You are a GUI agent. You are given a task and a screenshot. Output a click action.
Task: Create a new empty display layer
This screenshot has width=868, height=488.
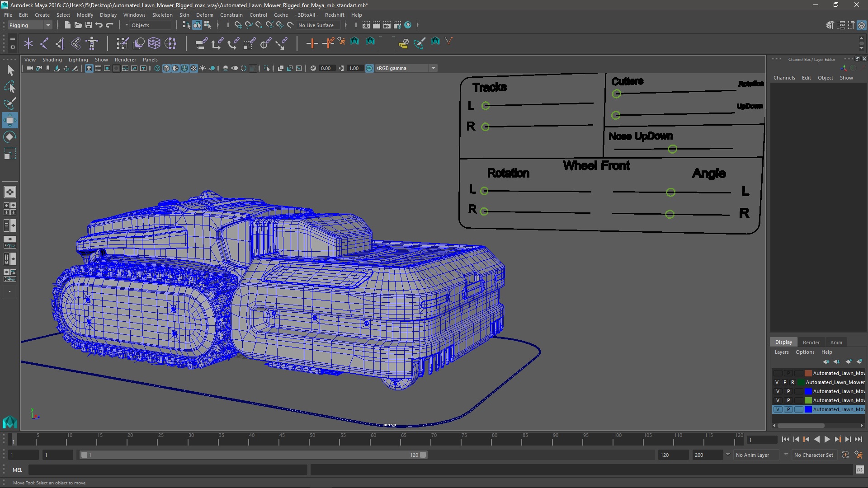pos(849,361)
